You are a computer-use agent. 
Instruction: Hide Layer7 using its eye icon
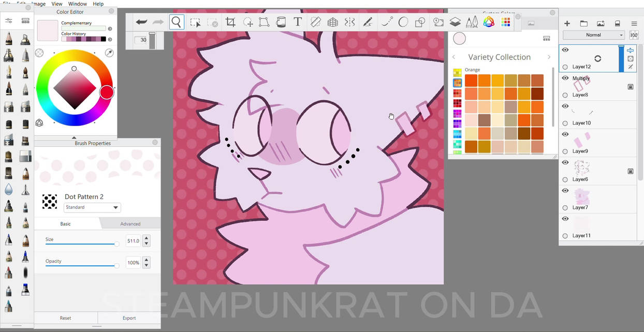click(x=565, y=191)
